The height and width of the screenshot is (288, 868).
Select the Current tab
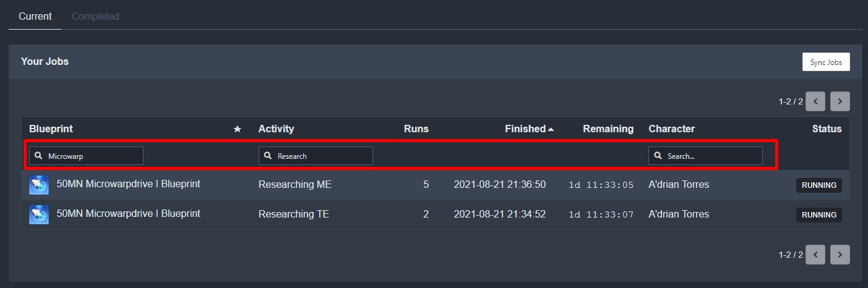pyautogui.click(x=35, y=16)
